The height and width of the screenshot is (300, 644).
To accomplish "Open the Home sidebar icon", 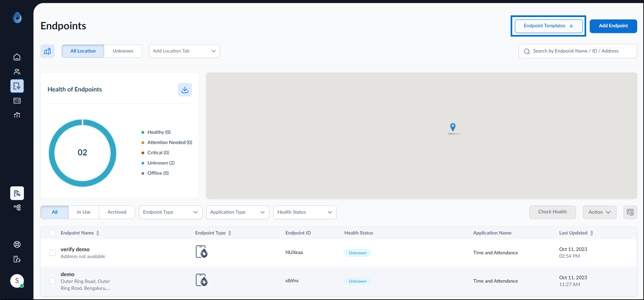I will (x=17, y=57).
